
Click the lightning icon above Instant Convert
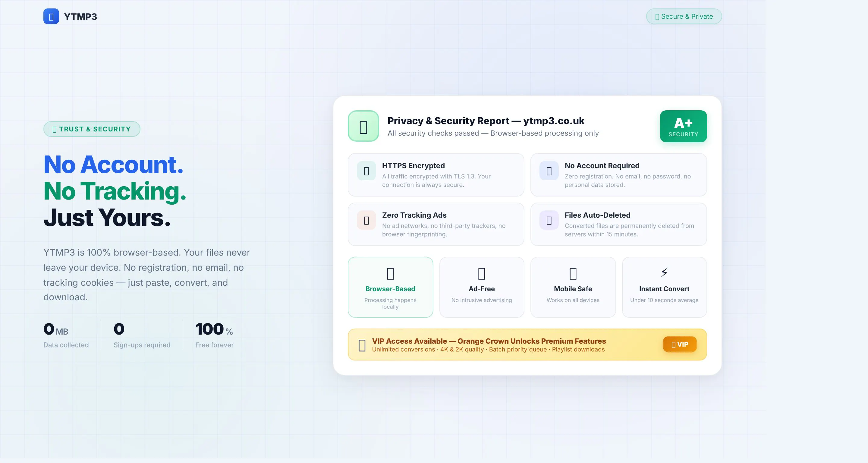[664, 272]
